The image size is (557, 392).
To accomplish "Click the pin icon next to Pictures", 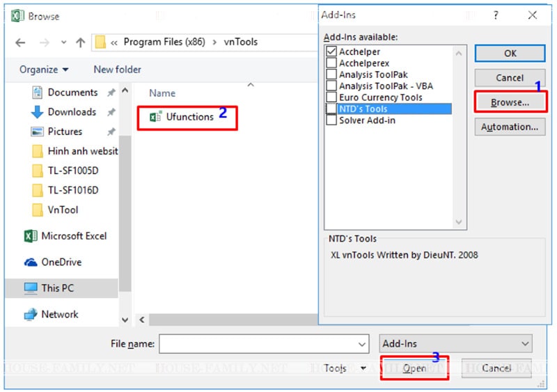I will click(x=111, y=132).
